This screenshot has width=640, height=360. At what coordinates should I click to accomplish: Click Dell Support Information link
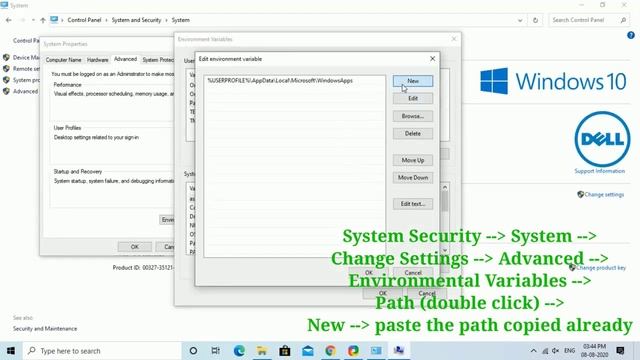click(599, 171)
